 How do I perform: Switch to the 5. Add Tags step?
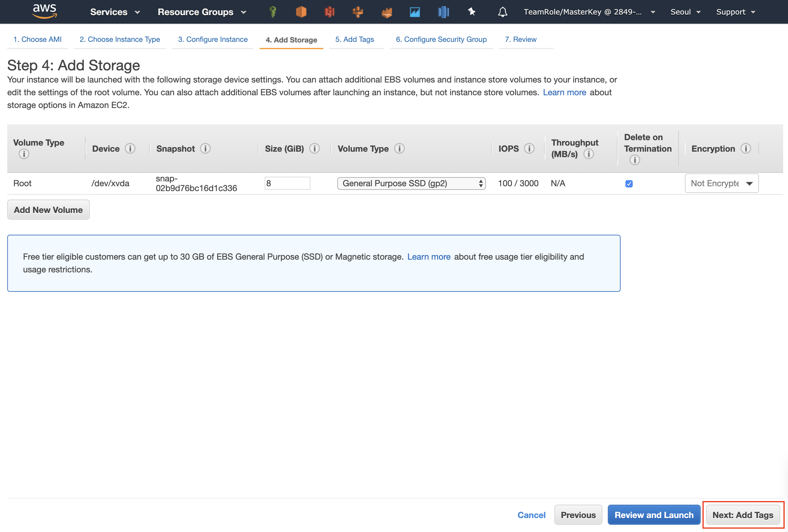pyautogui.click(x=355, y=39)
